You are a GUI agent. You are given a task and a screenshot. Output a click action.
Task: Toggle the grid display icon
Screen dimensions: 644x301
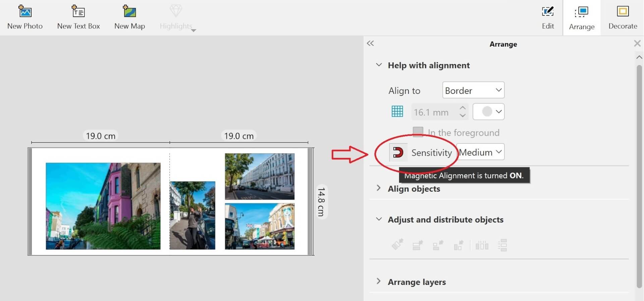point(397,112)
